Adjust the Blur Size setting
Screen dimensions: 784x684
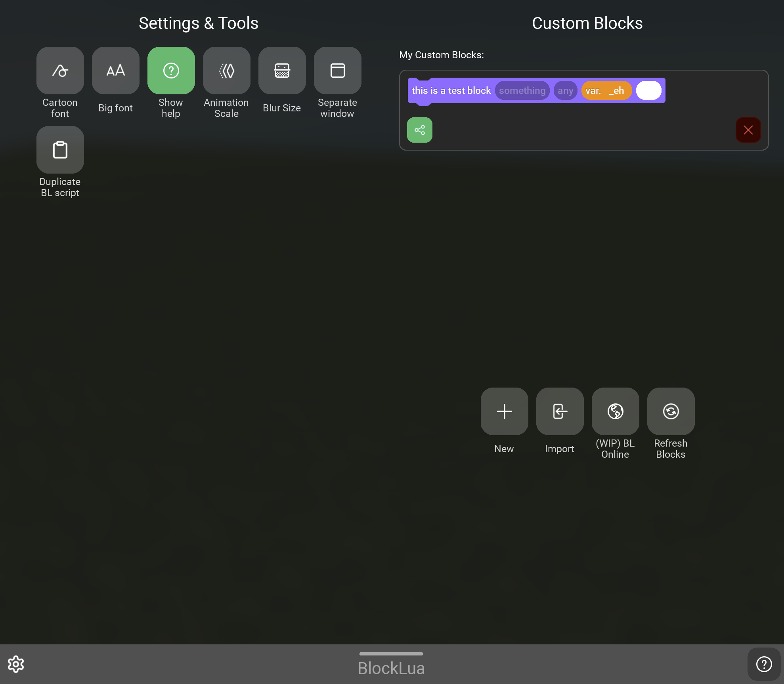pyautogui.click(x=282, y=71)
